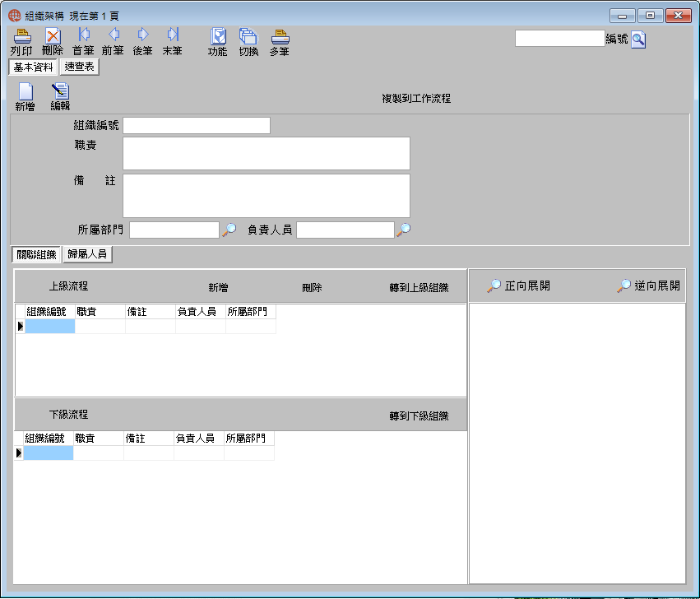Switch to the 速查表 tab
This screenshot has height=599, width=700.
pyautogui.click(x=80, y=67)
